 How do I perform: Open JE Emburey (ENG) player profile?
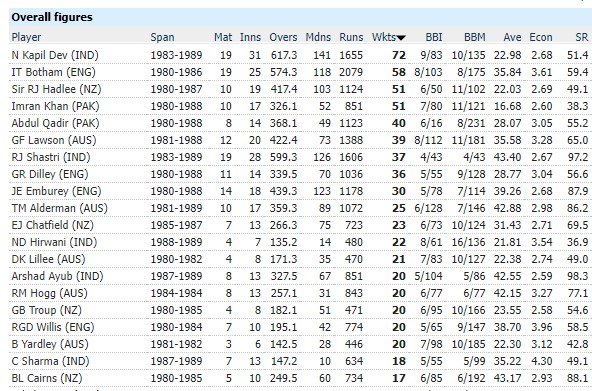(56, 191)
